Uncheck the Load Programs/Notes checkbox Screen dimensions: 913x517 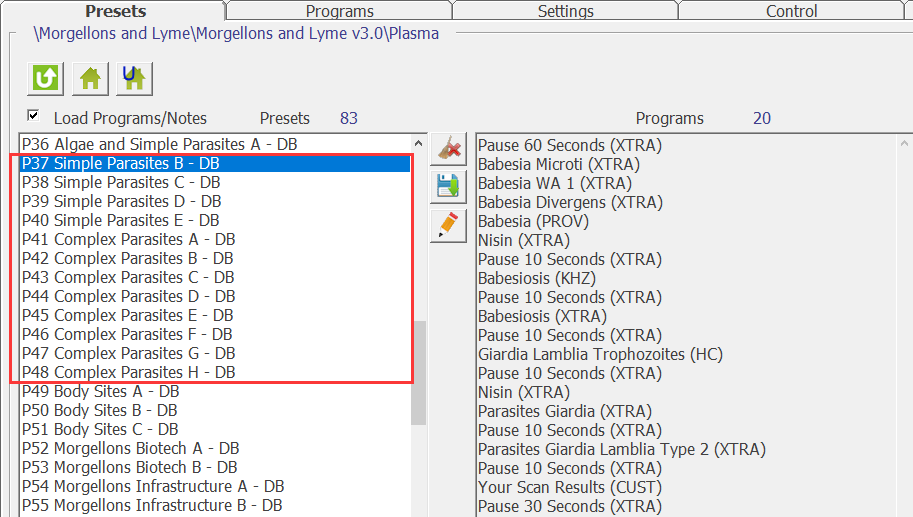tap(33, 116)
